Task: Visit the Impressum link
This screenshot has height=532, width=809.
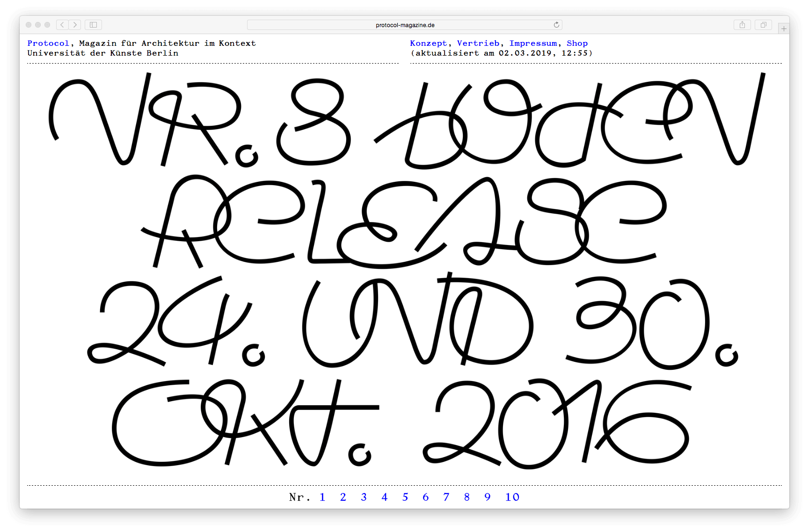Action: [533, 43]
